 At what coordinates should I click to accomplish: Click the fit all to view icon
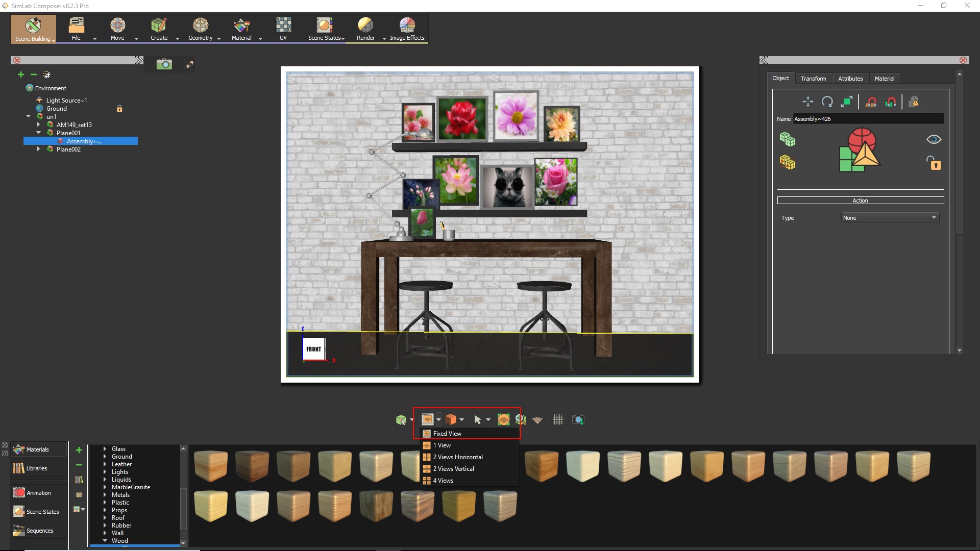[503, 419]
